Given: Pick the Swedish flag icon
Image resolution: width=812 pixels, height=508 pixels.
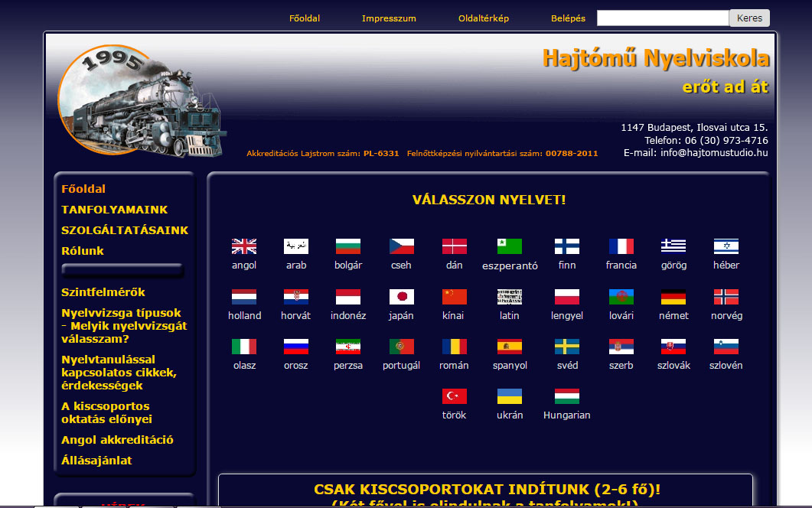Looking at the screenshot, I should tap(567, 347).
